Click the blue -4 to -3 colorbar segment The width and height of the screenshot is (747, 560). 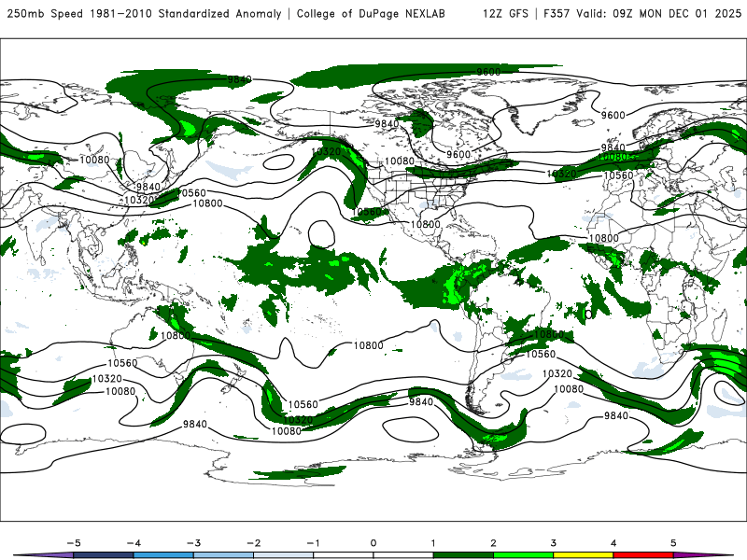pos(163,555)
